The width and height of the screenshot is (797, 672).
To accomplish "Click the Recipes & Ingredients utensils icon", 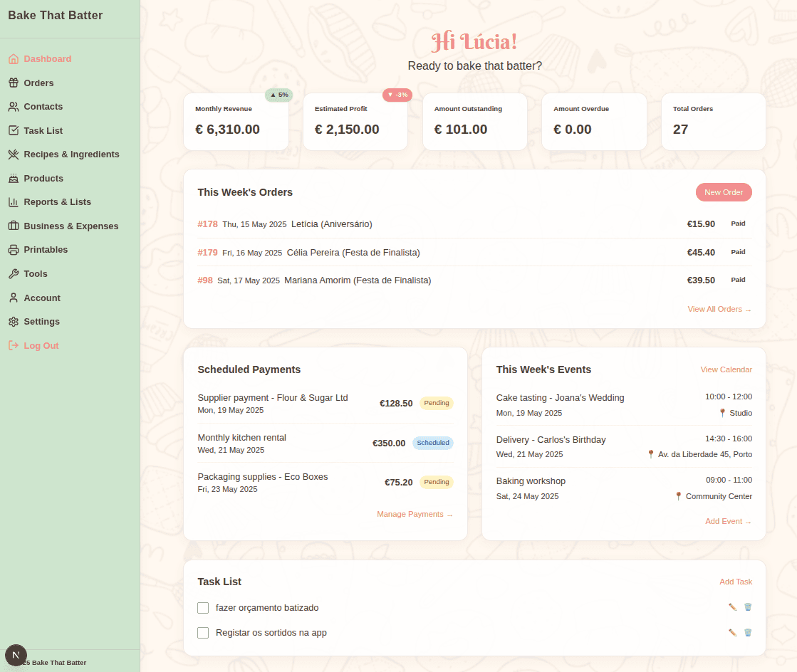I will click(x=14, y=154).
